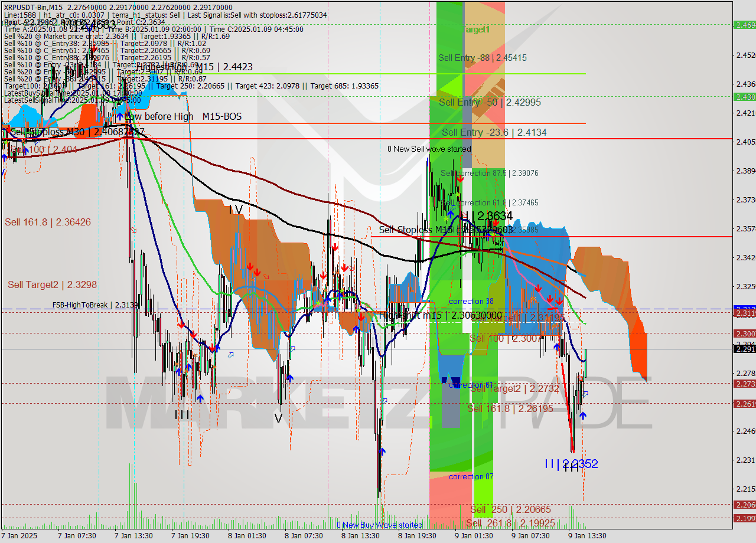Screen dimensions: 756x543
Task: Select 'Sell 250 | 2.20665' label
Action: point(510,509)
